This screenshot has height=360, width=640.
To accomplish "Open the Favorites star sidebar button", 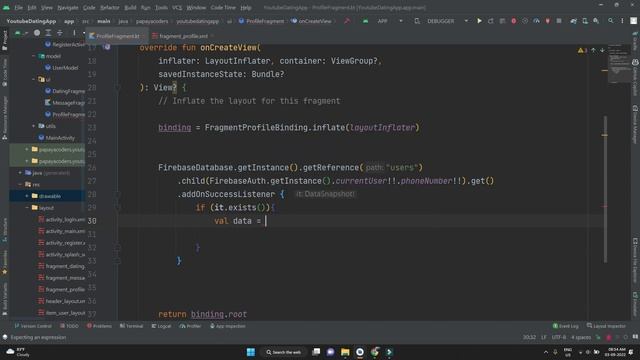I will click(4, 261).
